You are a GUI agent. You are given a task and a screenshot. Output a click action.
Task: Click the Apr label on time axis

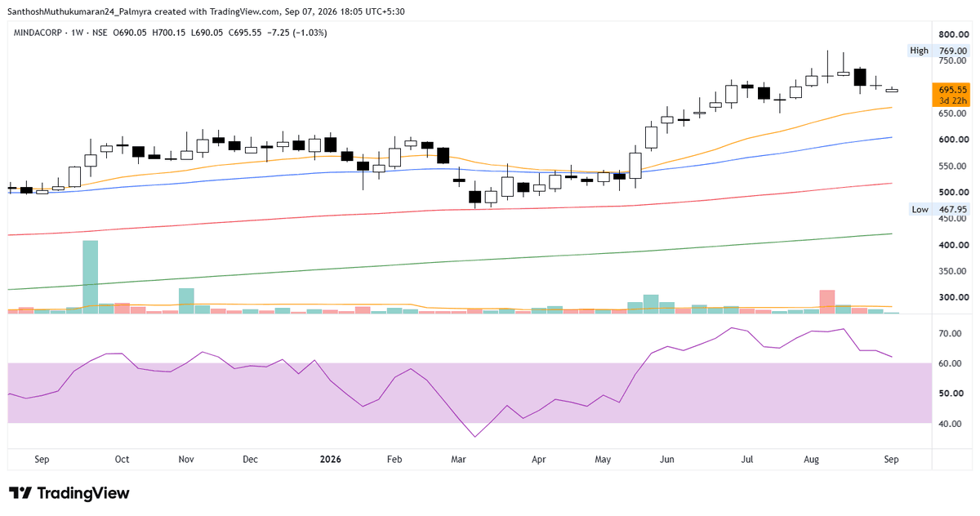click(x=538, y=460)
